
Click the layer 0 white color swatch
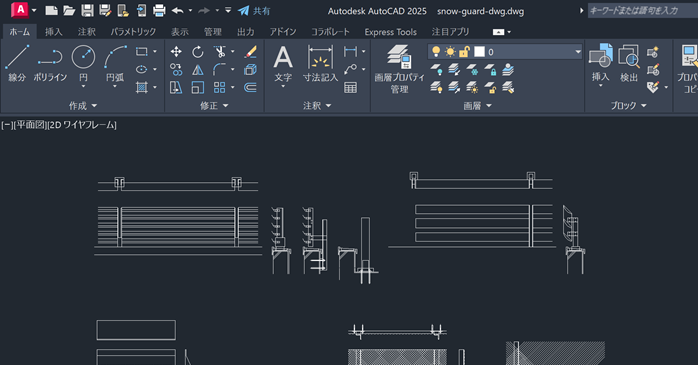(479, 52)
